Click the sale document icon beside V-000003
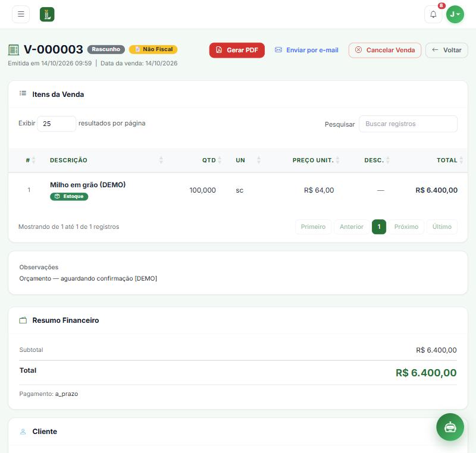Image resolution: width=476 pixels, height=453 pixels. [x=13, y=50]
